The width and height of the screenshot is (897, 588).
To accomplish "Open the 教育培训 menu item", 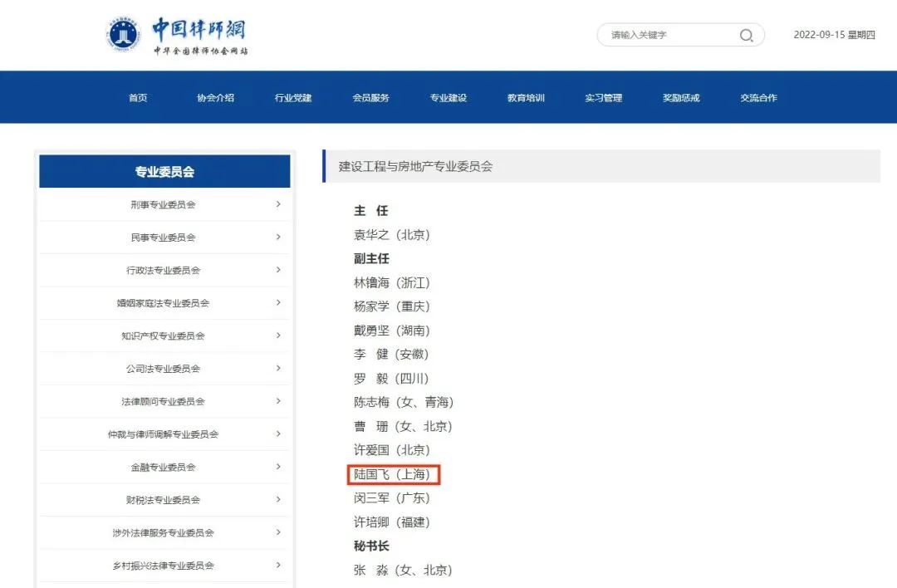I will pyautogui.click(x=526, y=98).
